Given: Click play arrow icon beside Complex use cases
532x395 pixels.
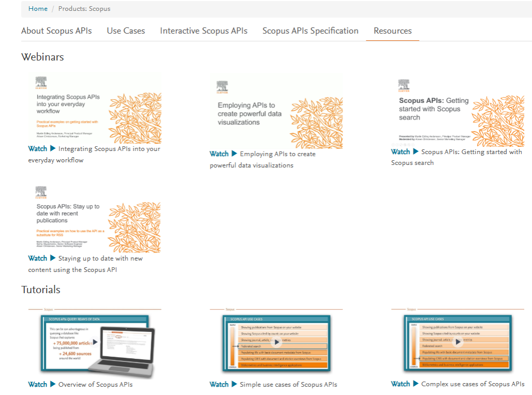Looking at the screenshot, I should coord(416,384).
